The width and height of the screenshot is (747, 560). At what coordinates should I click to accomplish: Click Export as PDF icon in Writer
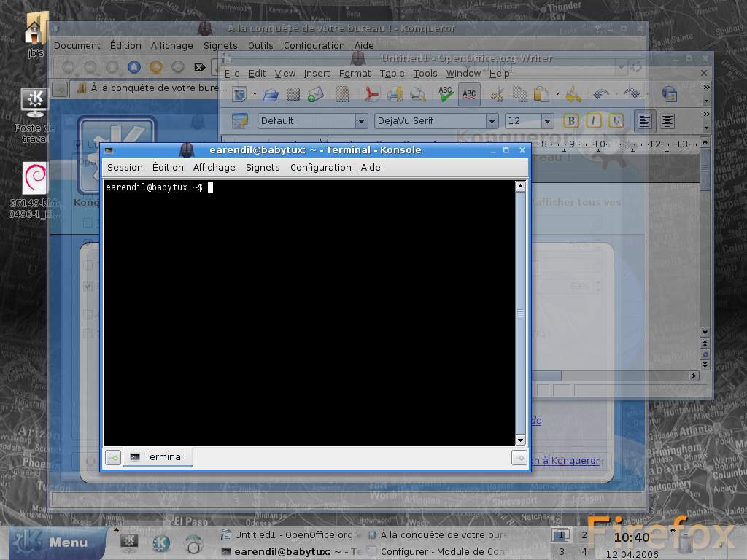click(x=371, y=94)
